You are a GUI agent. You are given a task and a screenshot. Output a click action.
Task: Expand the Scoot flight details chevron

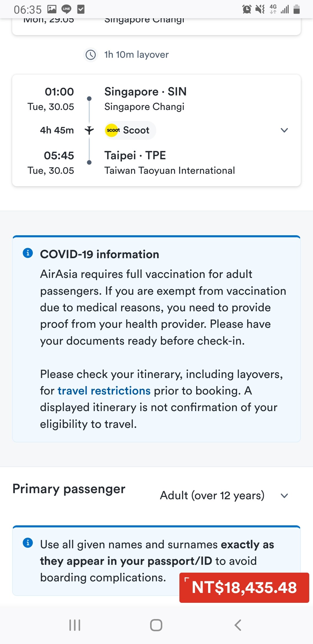tap(284, 130)
